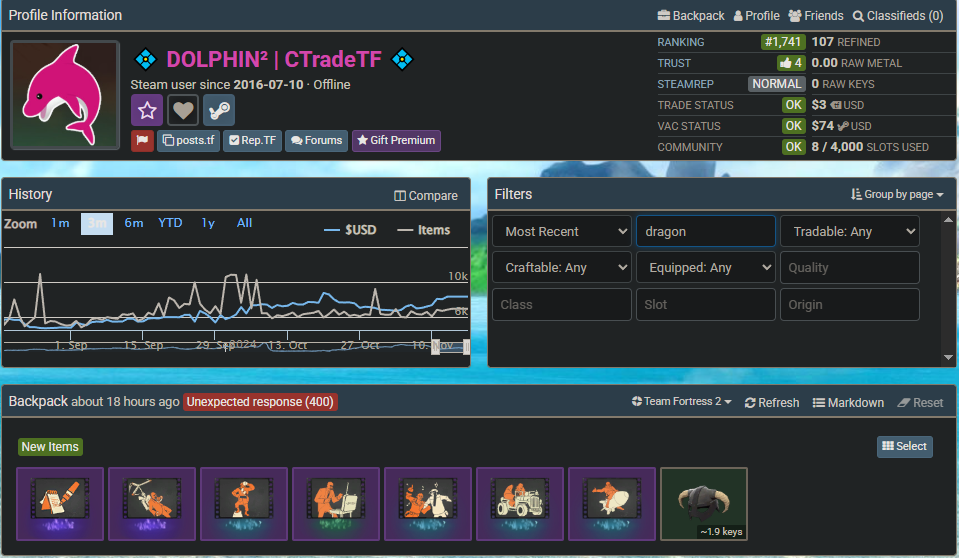
Task: Select the two-character duel taunt item
Action: 428,504
